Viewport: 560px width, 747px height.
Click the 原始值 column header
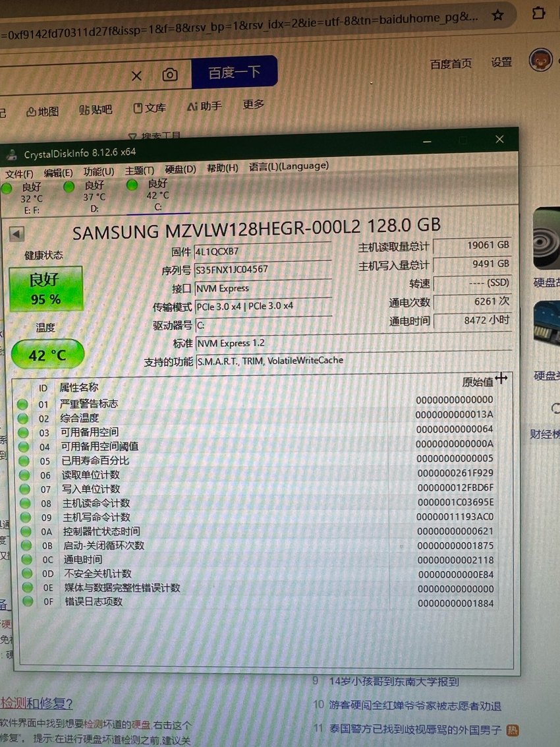pos(478,382)
